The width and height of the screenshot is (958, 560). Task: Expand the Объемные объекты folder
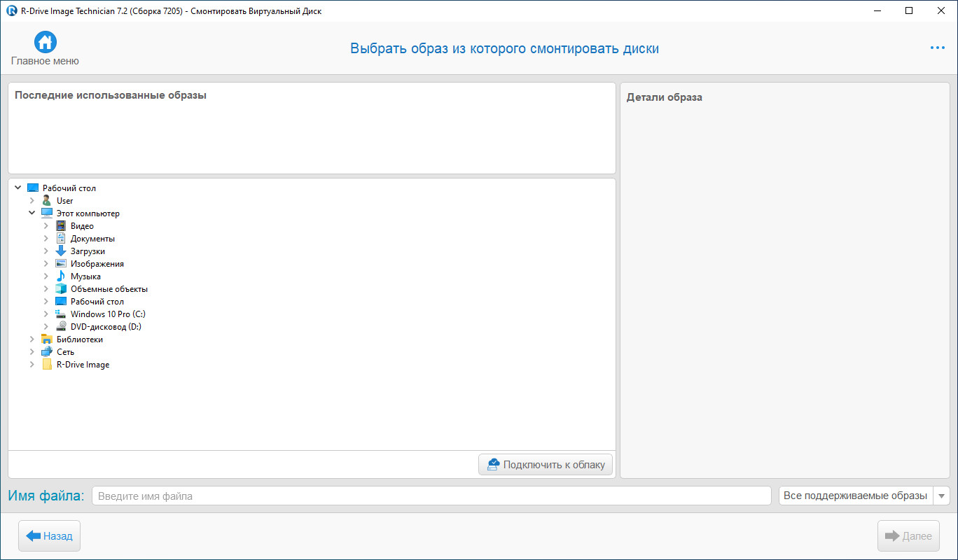(x=46, y=289)
